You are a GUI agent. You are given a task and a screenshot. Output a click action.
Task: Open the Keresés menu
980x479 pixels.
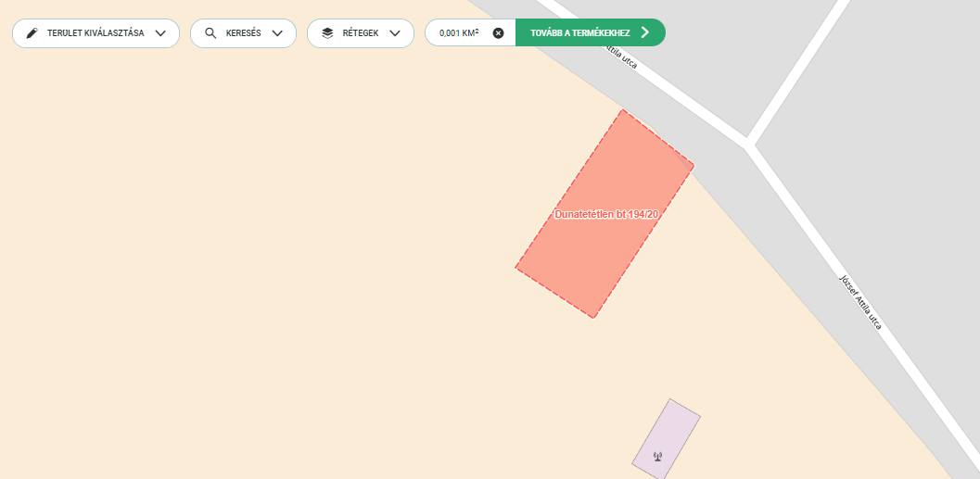[243, 33]
